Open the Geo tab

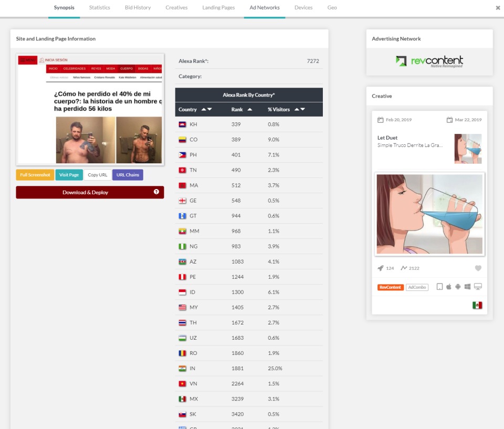(x=332, y=8)
